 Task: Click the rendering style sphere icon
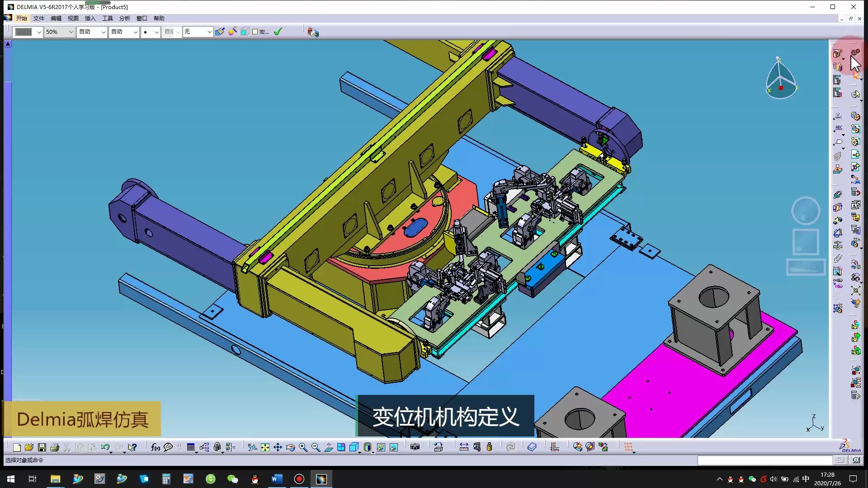232,32
